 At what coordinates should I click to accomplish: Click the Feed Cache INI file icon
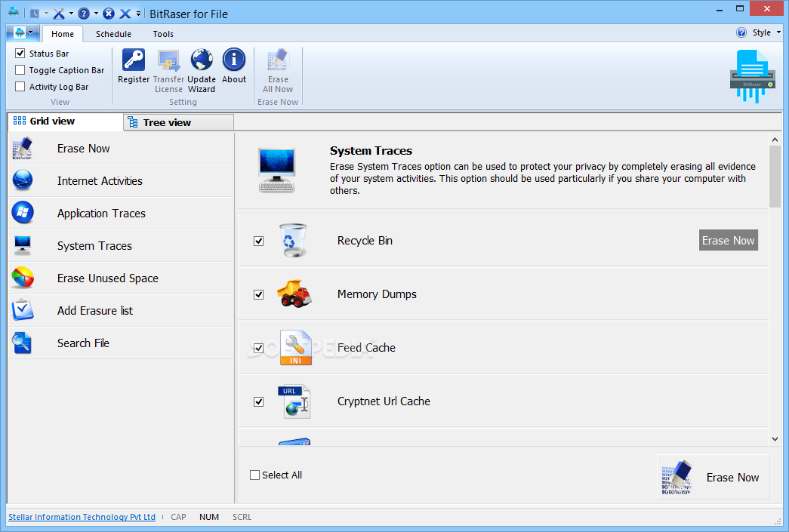pyautogui.click(x=295, y=347)
